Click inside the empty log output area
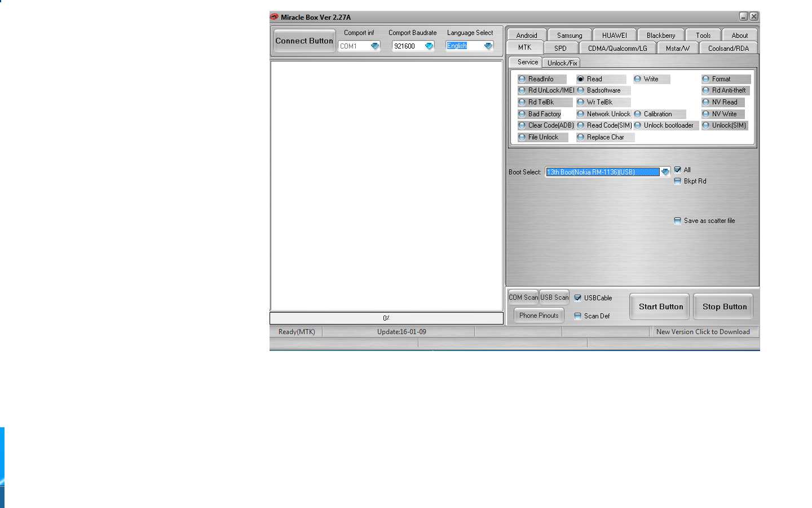The image size is (812, 508). 386,186
